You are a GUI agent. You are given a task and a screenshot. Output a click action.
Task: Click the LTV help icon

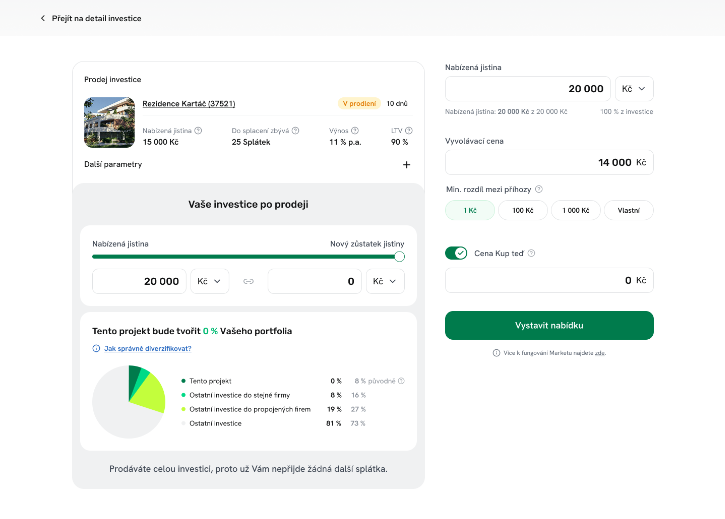[407, 130]
